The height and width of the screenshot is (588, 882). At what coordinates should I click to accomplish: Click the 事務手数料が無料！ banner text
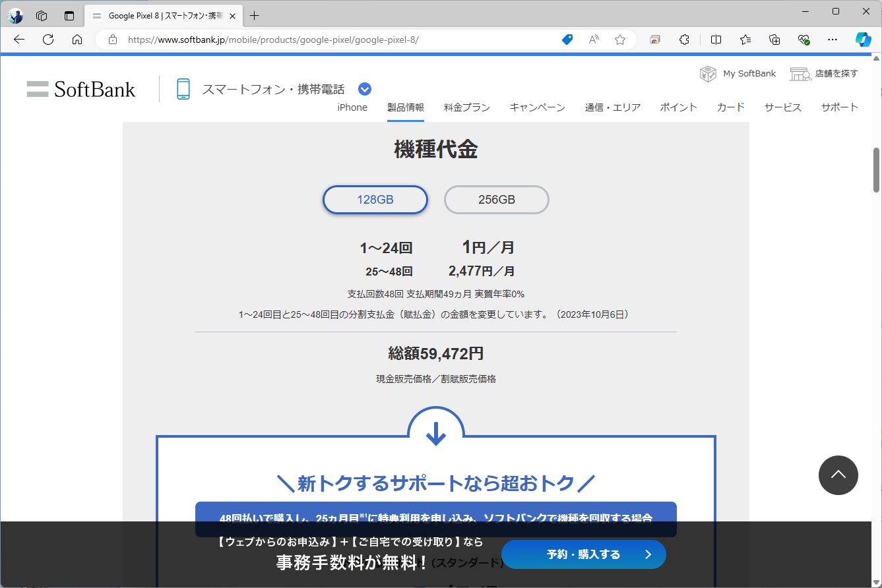click(351, 563)
